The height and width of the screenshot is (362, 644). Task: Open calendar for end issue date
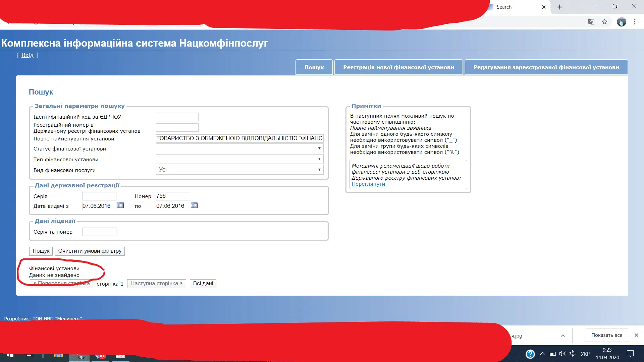[x=194, y=205]
